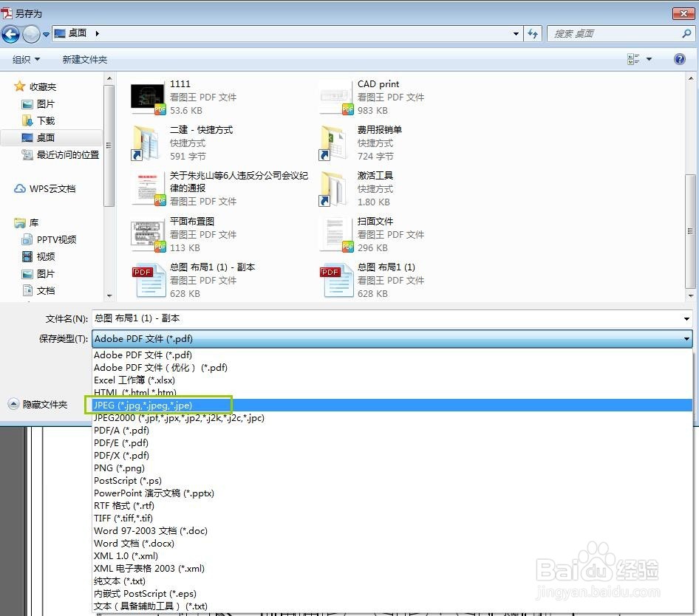Image resolution: width=699 pixels, height=616 pixels.
Task: Click 隐藏文件夹 to collapse folder browser
Action: point(38,404)
